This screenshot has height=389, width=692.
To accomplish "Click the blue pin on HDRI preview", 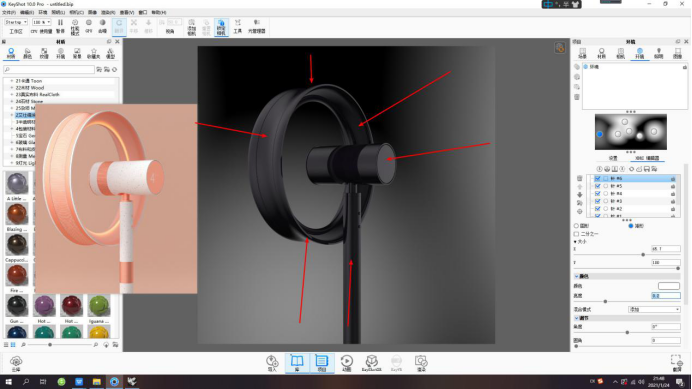I will tap(599, 134).
